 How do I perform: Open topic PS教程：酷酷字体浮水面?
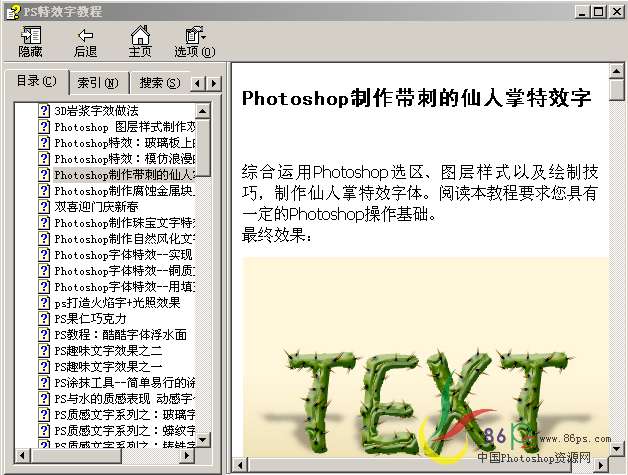[121, 335]
